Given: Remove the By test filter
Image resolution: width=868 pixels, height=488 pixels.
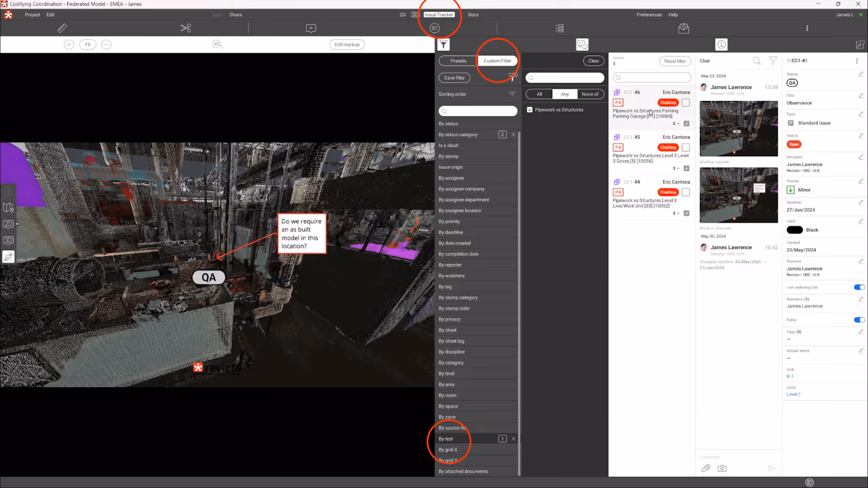Looking at the screenshot, I should (513, 439).
